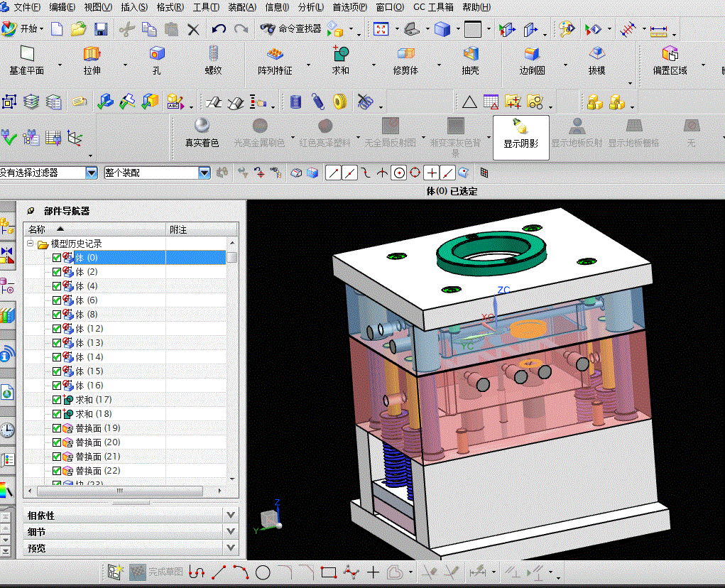The image size is (725, 588).
Task: Click the rectangle sketch tool in bottom toolbar
Action: point(328,573)
